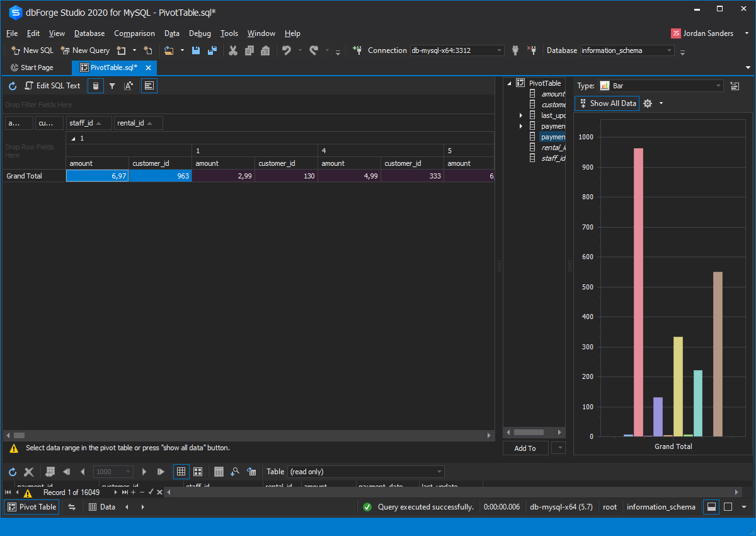Click the Save file icon
Image resolution: width=756 pixels, height=536 pixels.
[196, 50]
